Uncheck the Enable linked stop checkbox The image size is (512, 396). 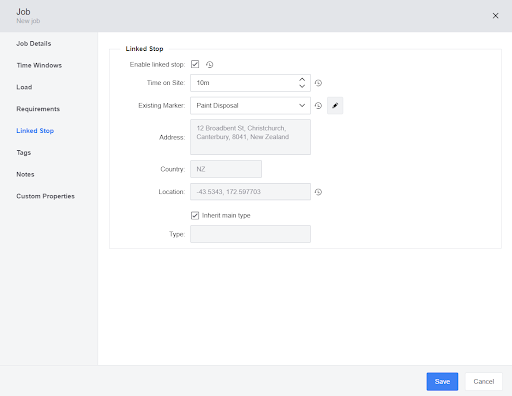coord(195,64)
